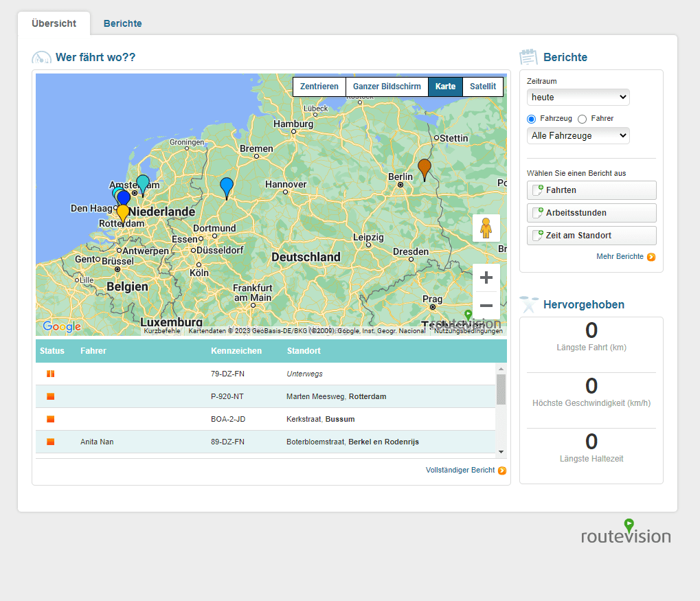The height and width of the screenshot is (601, 700).
Task: Click the Google logo on the map
Action: tap(62, 326)
